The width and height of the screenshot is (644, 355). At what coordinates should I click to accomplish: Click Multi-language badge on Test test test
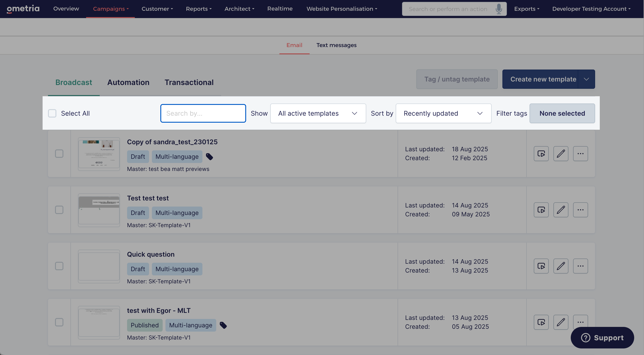tap(177, 213)
